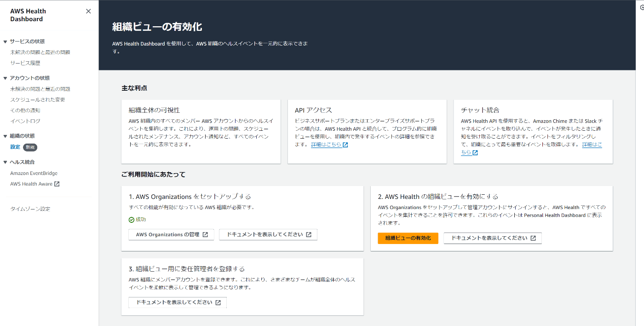Click external icon on step 2 ドキュメント button
The width and height of the screenshot is (644, 326).
[x=533, y=239]
